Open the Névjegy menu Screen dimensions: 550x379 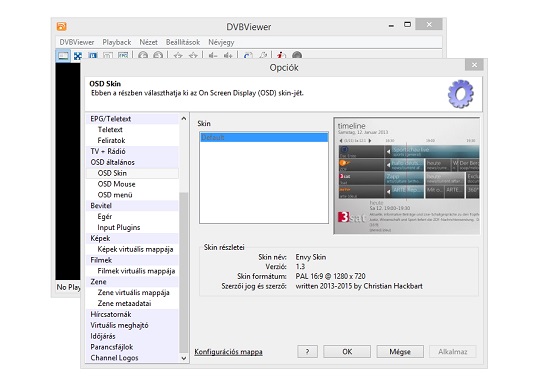pyautogui.click(x=221, y=42)
